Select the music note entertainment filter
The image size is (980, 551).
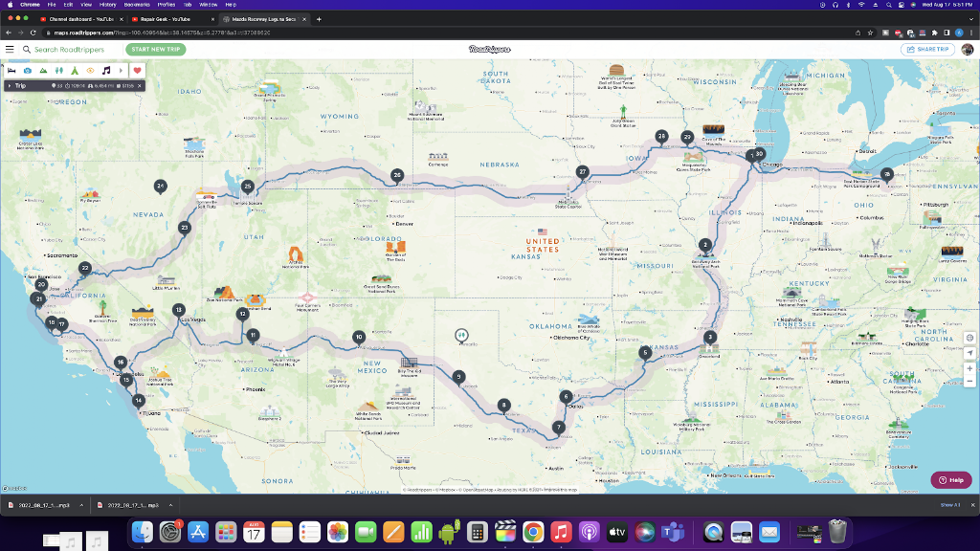106,70
